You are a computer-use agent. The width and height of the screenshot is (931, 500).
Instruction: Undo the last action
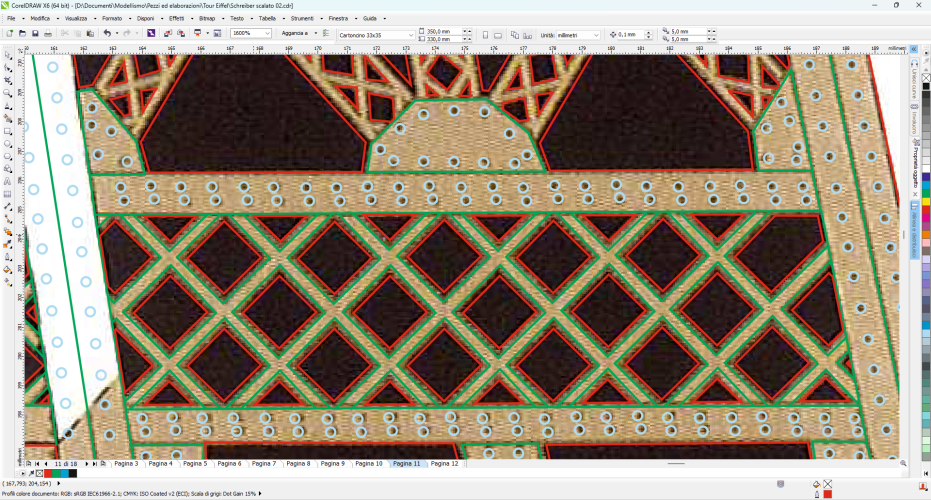click(107, 33)
